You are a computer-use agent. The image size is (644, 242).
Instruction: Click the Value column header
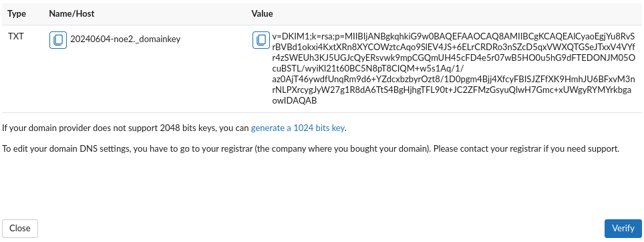(x=262, y=14)
